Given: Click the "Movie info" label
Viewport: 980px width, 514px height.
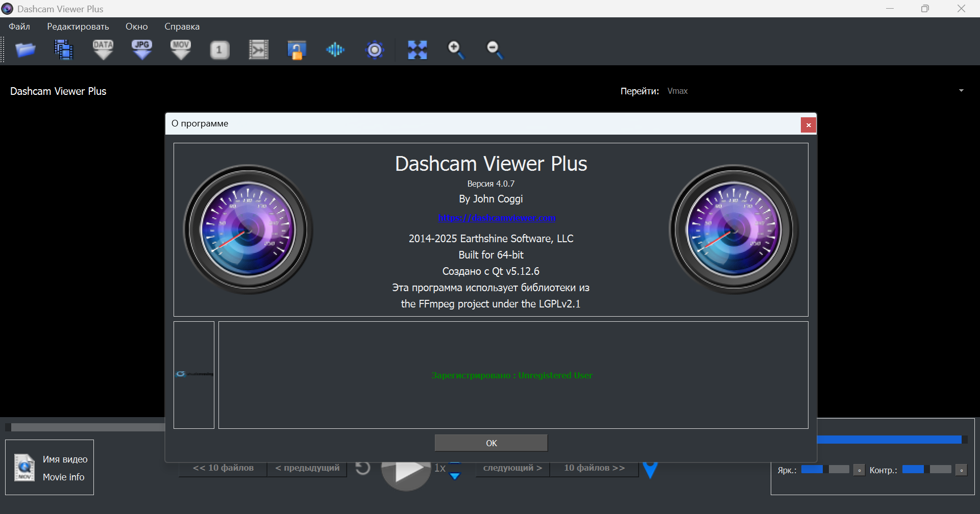Looking at the screenshot, I should 64,477.
